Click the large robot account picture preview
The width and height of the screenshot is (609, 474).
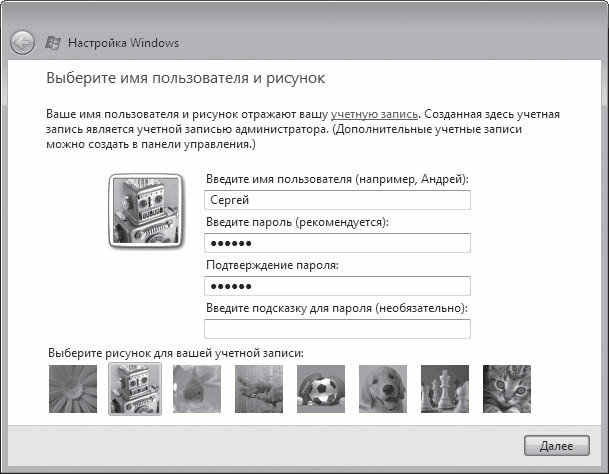click(x=144, y=209)
